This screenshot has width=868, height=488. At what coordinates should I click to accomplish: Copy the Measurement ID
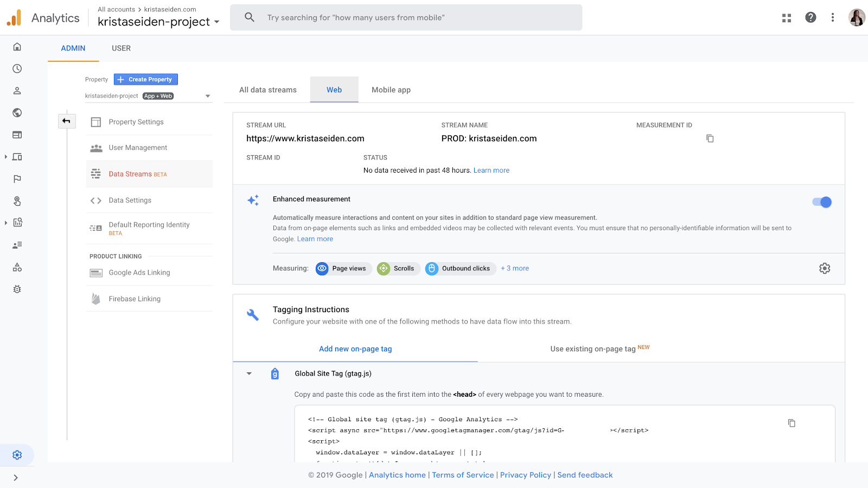pyautogui.click(x=710, y=138)
